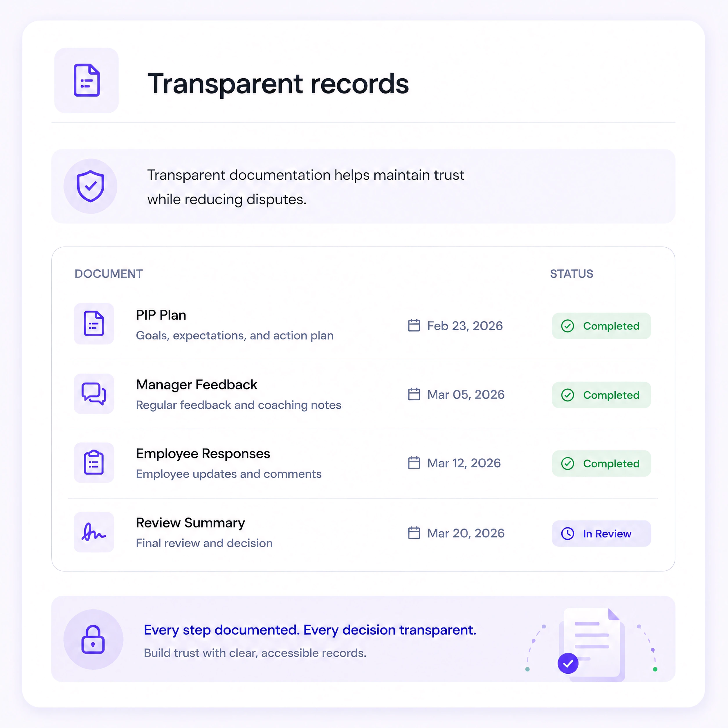Click the calendar icon next to Mar 05, 2026
This screenshot has height=728, width=728.
coord(414,394)
